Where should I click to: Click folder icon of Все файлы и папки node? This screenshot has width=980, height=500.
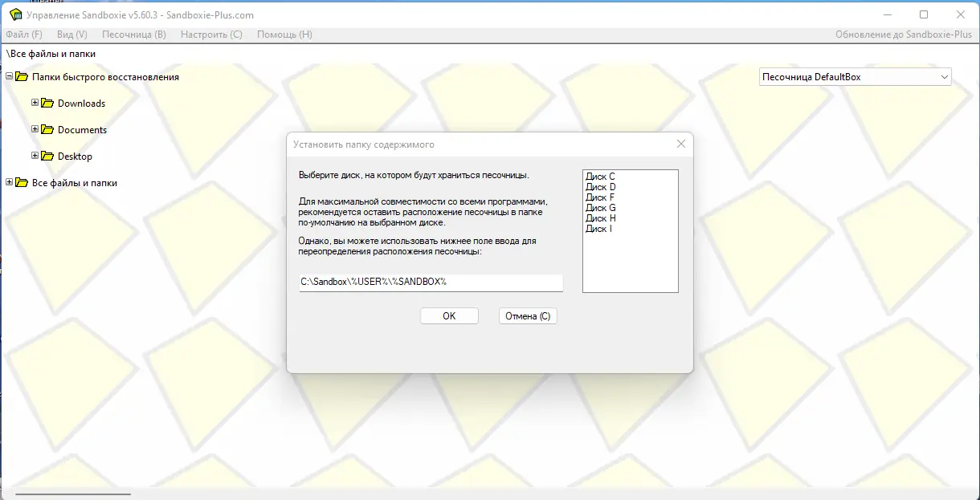coord(22,182)
